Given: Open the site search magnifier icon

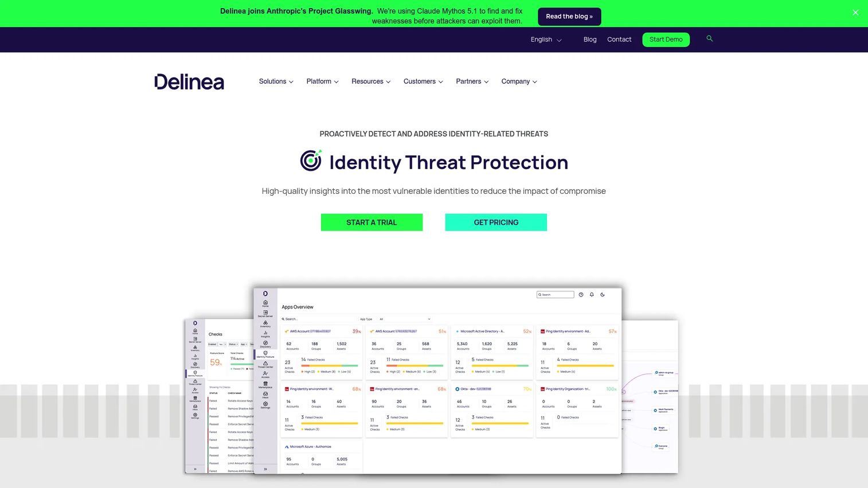Looking at the screenshot, I should (x=709, y=38).
